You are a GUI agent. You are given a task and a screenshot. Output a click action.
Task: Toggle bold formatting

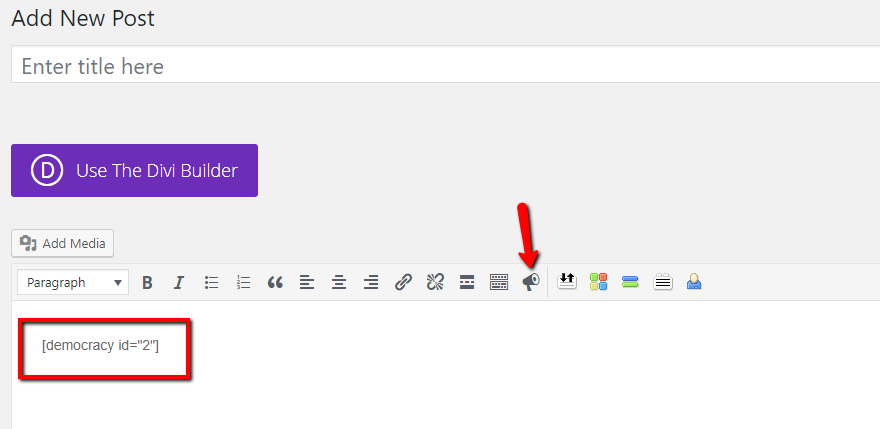[x=147, y=282]
